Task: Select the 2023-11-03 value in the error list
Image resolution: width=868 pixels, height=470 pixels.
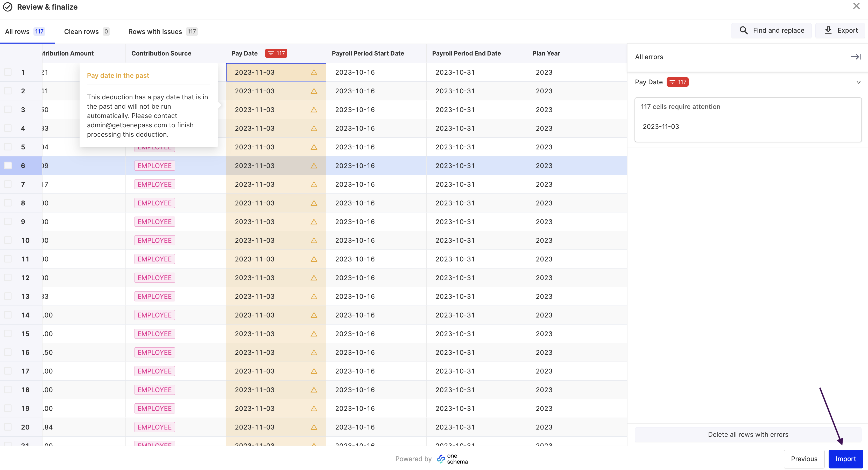Action: (x=661, y=126)
